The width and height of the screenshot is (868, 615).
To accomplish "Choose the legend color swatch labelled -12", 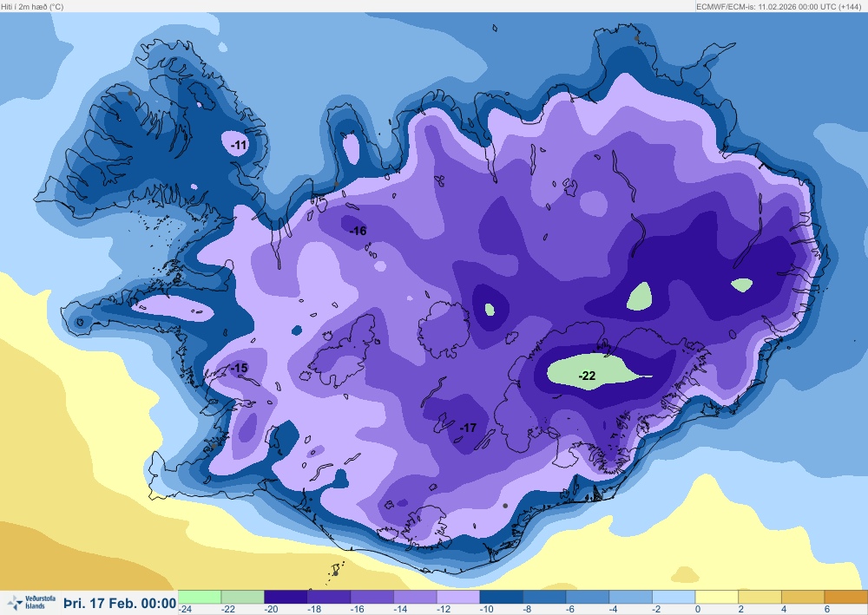I will point(458,597).
